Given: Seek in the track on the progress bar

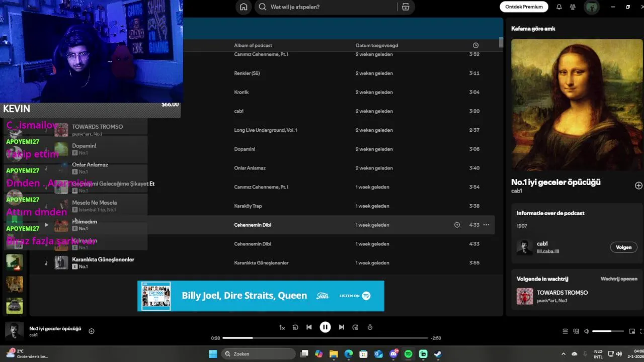Looking at the screenshot, I should coord(325,338).
